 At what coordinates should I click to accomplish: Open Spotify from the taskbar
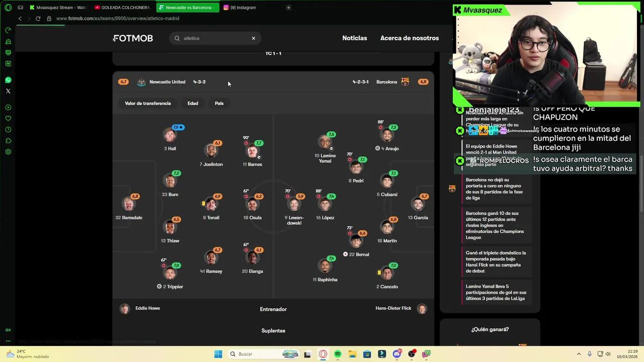click(338, 354)
